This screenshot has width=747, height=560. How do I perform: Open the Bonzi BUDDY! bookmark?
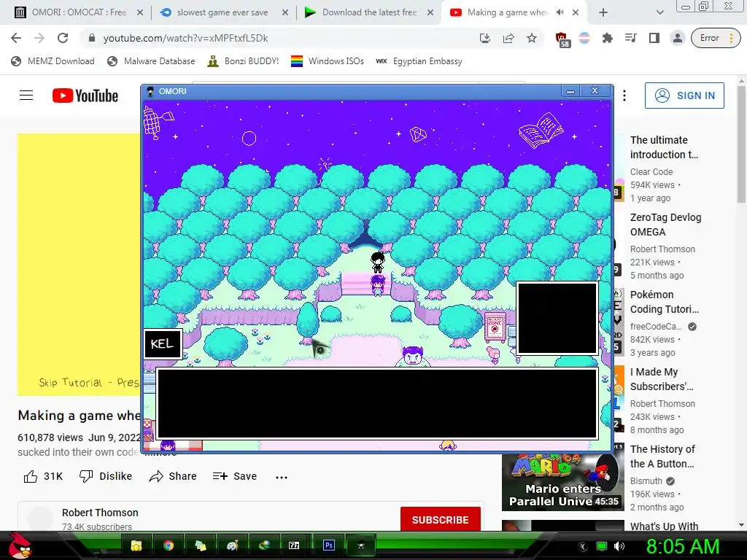[x=244, y=61]
